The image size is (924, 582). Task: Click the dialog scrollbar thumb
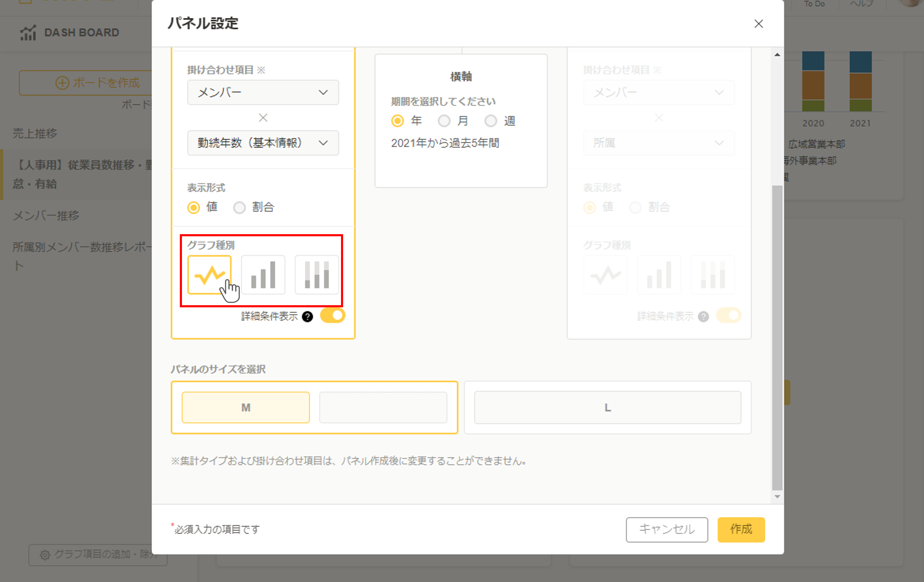(777, 337)
